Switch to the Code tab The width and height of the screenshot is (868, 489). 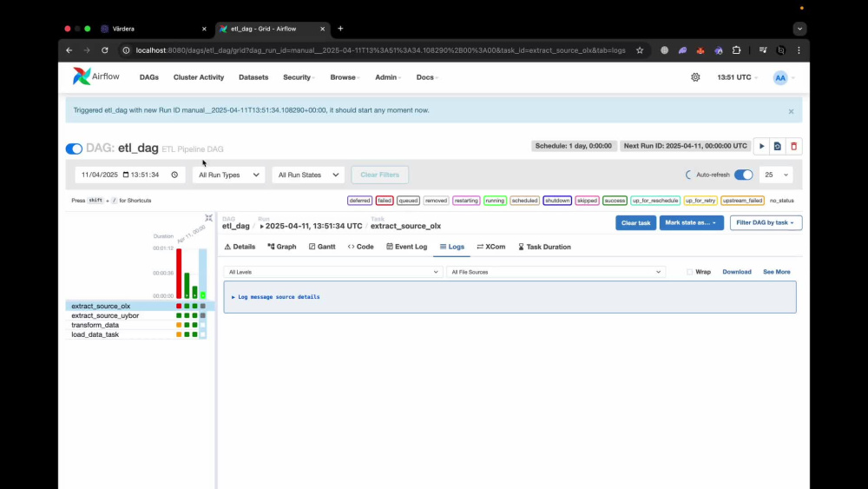[x=361, y=247]
